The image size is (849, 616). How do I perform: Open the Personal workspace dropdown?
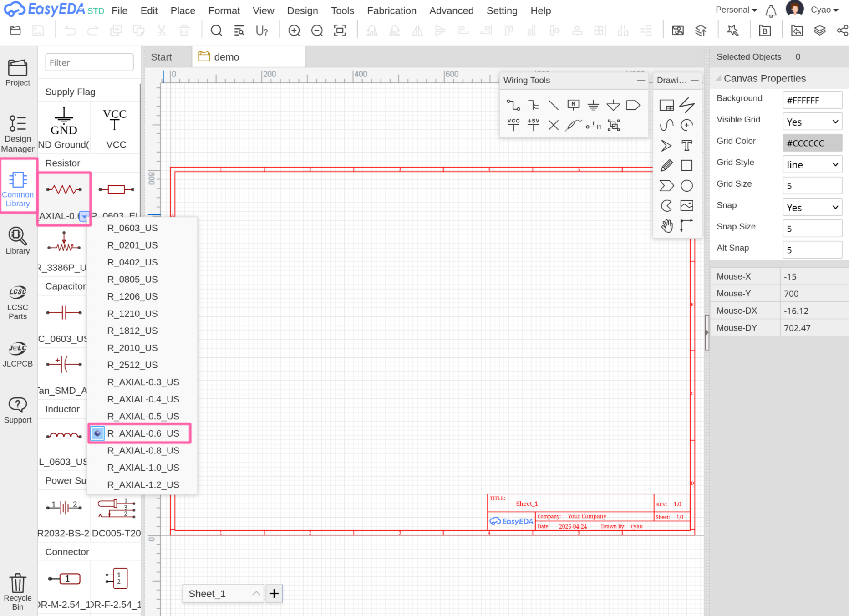point(736,10)
